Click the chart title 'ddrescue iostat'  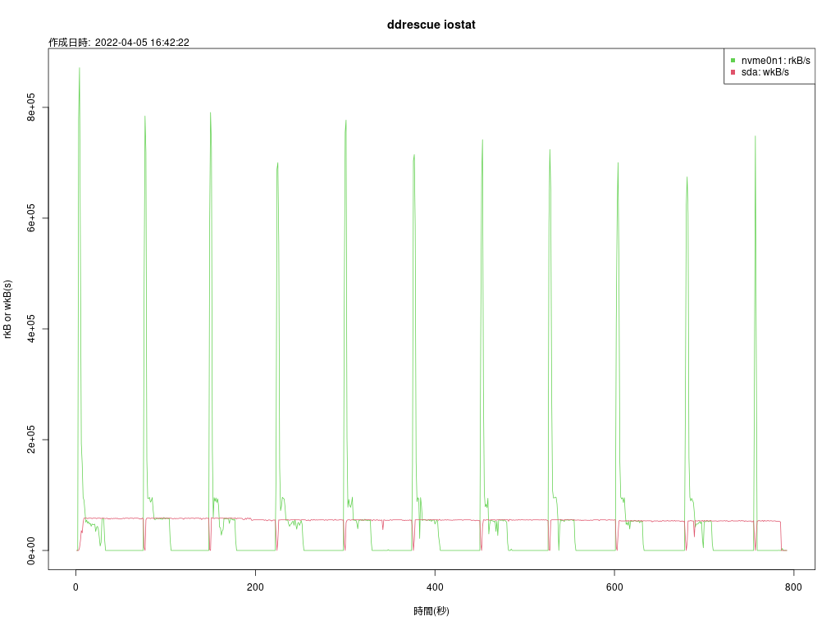tap(431, 25)
